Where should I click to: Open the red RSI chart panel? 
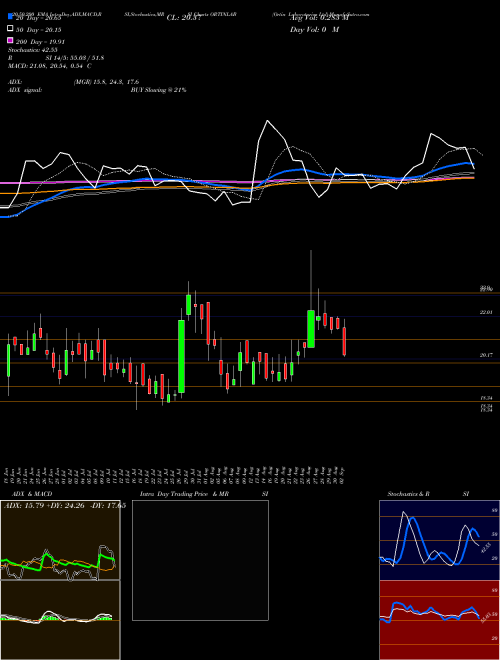[439, 620]
